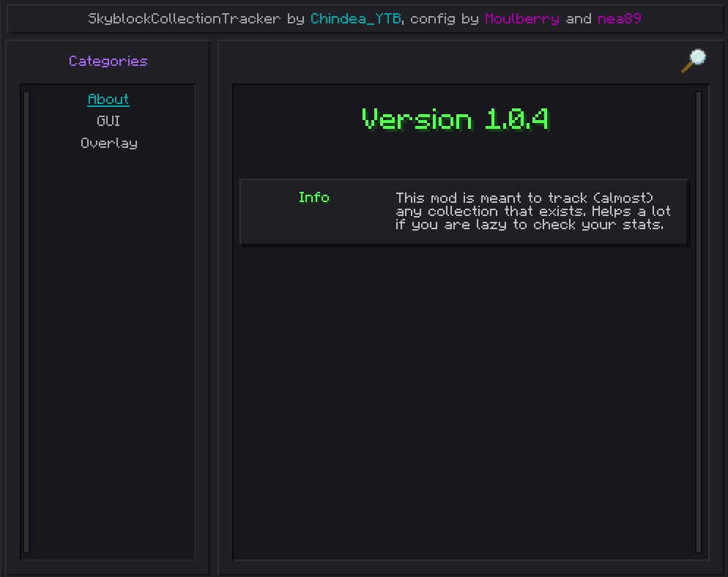
Task: Click the line 'any collection that exists'
Action: point(532,211)
